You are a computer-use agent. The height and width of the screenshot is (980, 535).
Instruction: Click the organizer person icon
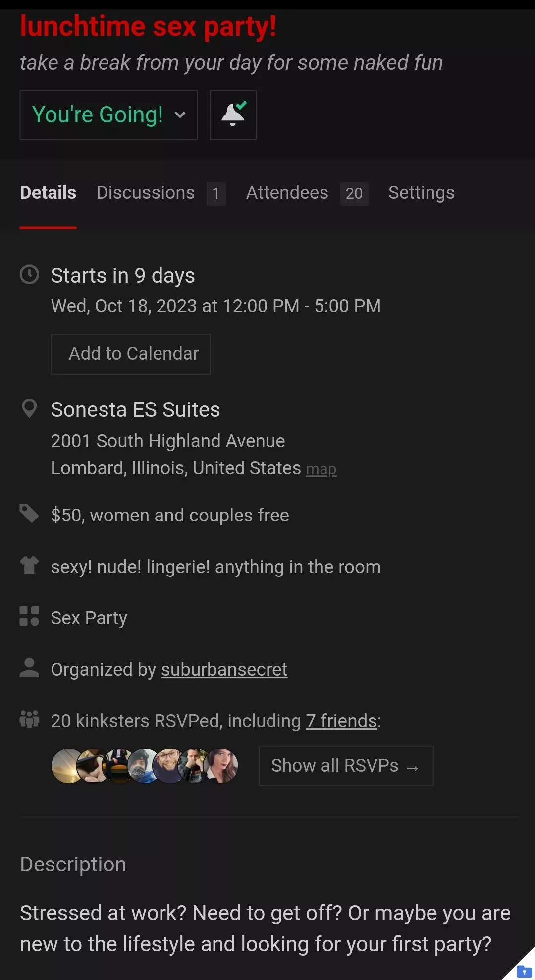29,668
